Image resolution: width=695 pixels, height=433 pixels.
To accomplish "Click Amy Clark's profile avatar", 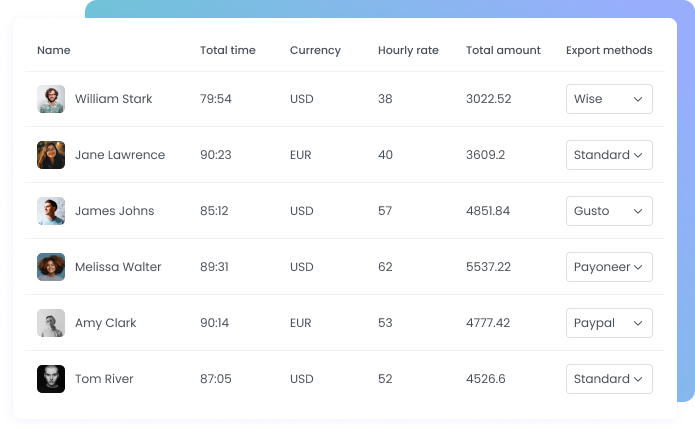I will (x=51, y=323).
